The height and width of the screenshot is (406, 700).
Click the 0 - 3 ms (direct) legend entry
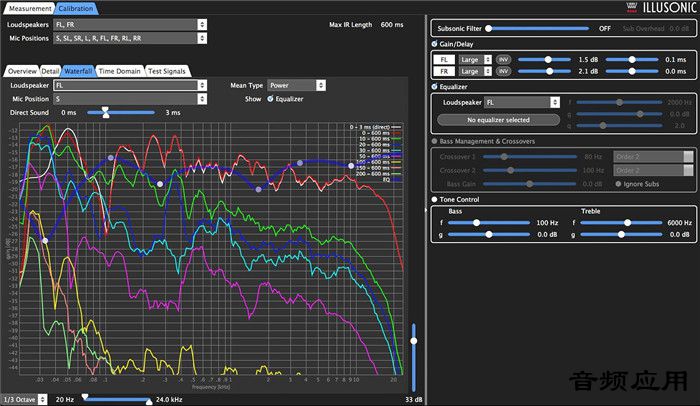click(375, 127)
